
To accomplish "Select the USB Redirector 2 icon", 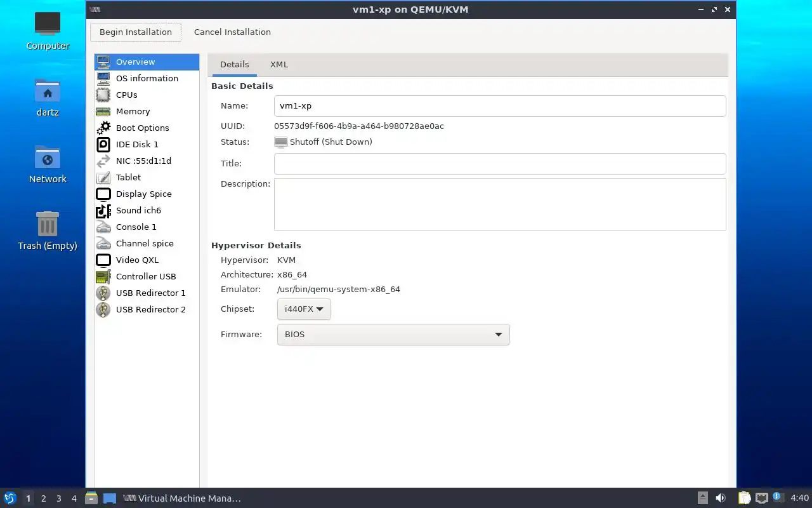I will (103, 309).
